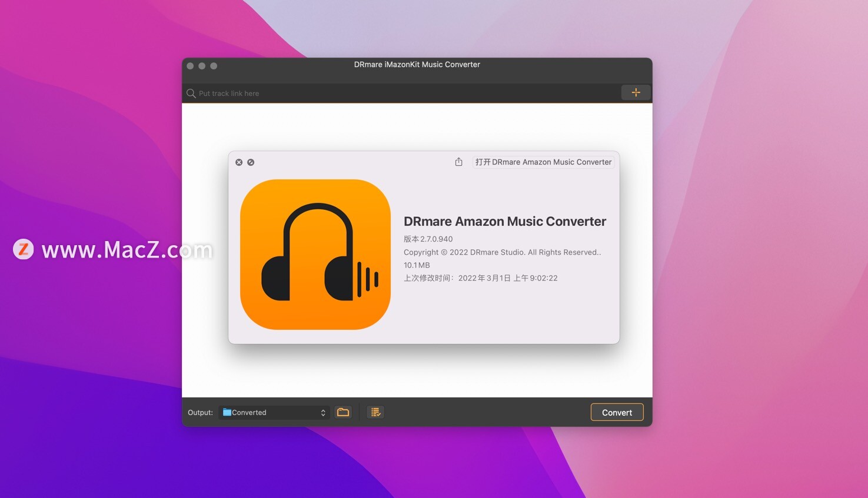Click the Output label in the bottom bar
The width and height of the screenshot is (868, 498).
click(x=200, y=412)
